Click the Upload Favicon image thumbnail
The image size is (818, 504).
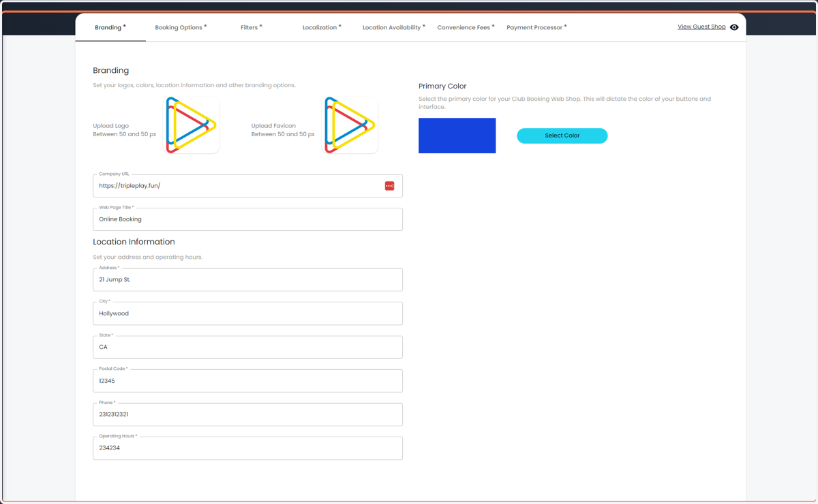[x=350, y=125]
